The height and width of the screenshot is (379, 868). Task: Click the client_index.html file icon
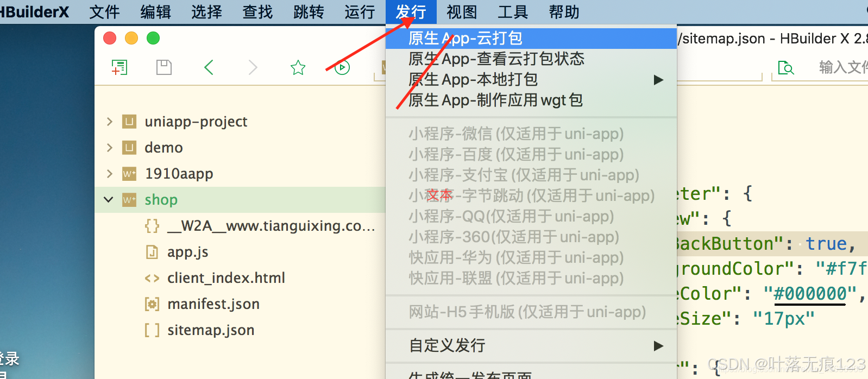pyautogui.click(x=152, y=278)
